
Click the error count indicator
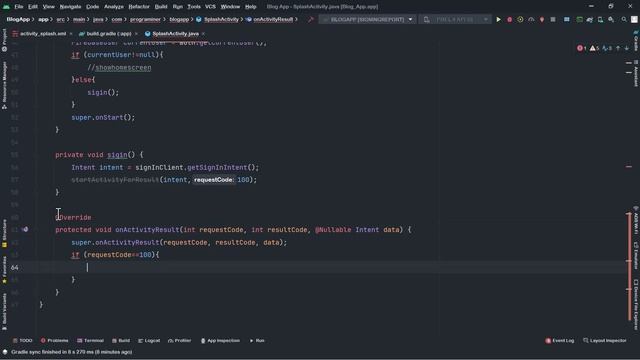[581, 48]
